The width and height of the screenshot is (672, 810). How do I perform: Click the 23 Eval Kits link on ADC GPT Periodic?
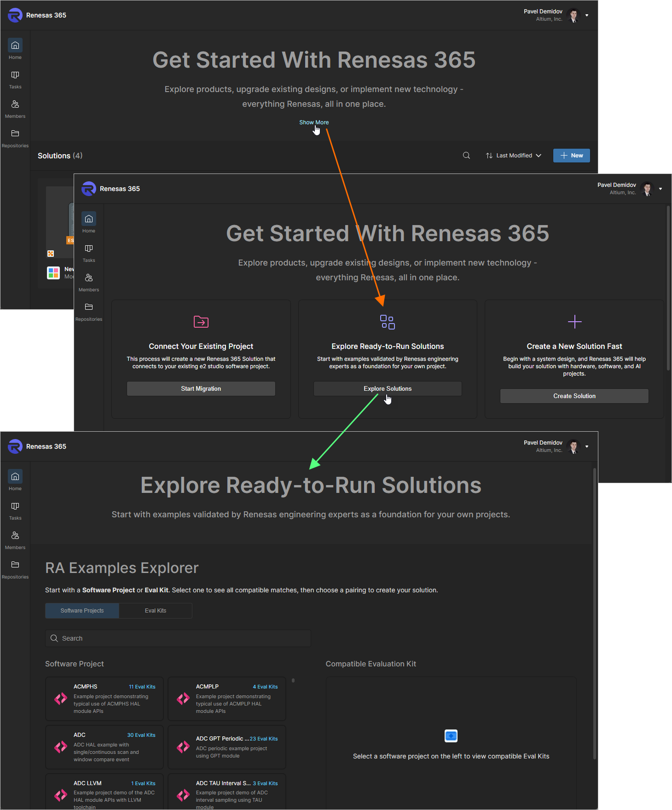264,739
